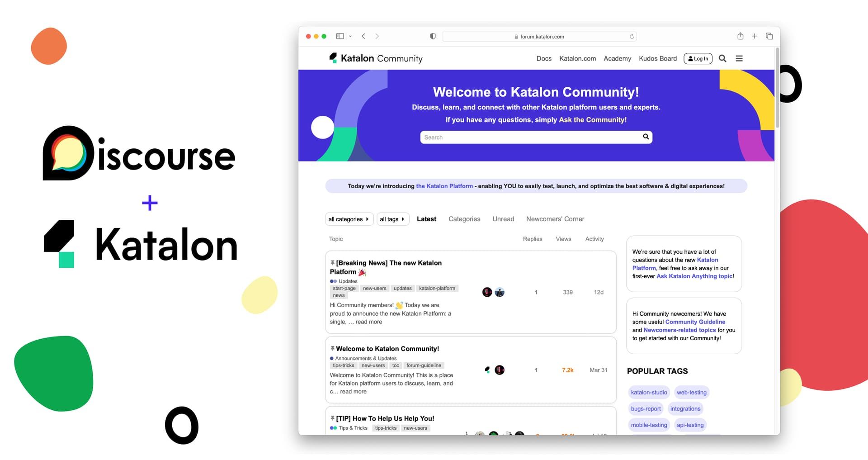Open a new tab with the plus icon
The image size is (868, 460).
(754, 36)
